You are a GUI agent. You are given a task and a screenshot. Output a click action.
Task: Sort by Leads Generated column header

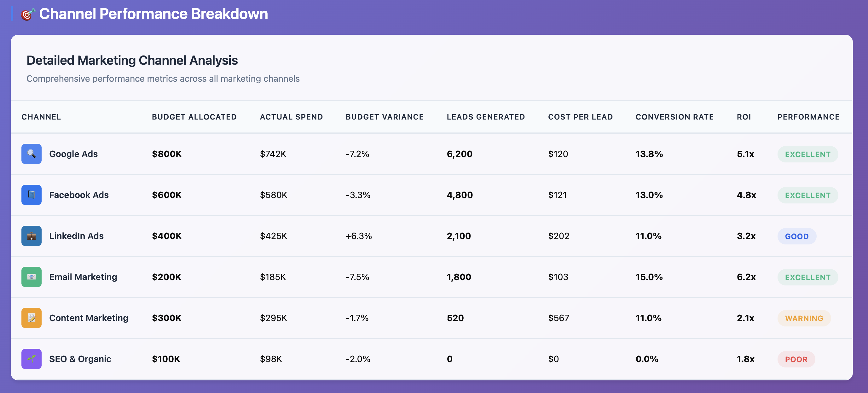[486, 117]
